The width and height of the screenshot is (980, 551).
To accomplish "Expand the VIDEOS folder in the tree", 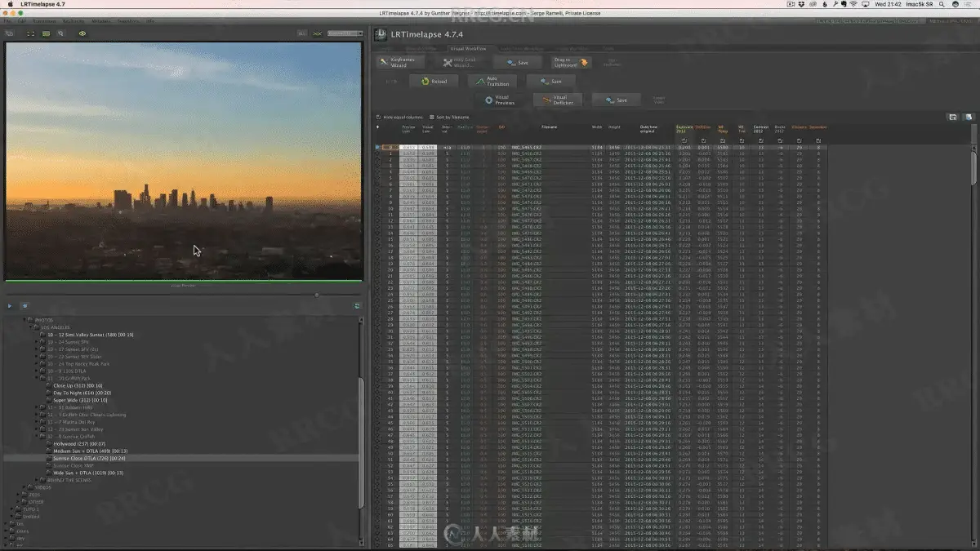I will (24, 487).
